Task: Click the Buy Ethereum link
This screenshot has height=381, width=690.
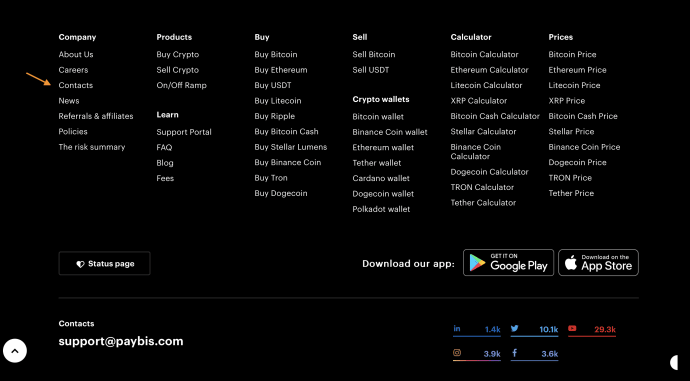Action: pos(281,70)
